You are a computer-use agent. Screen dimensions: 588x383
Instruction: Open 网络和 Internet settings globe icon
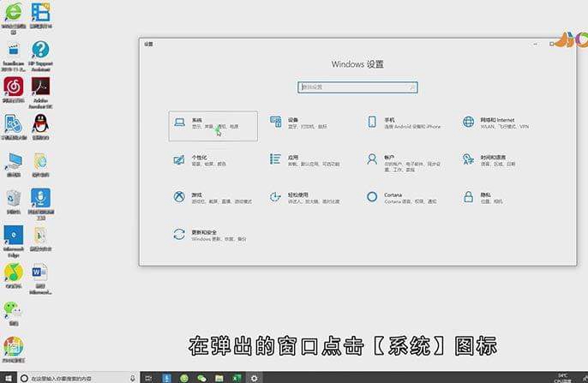point(468,122)
